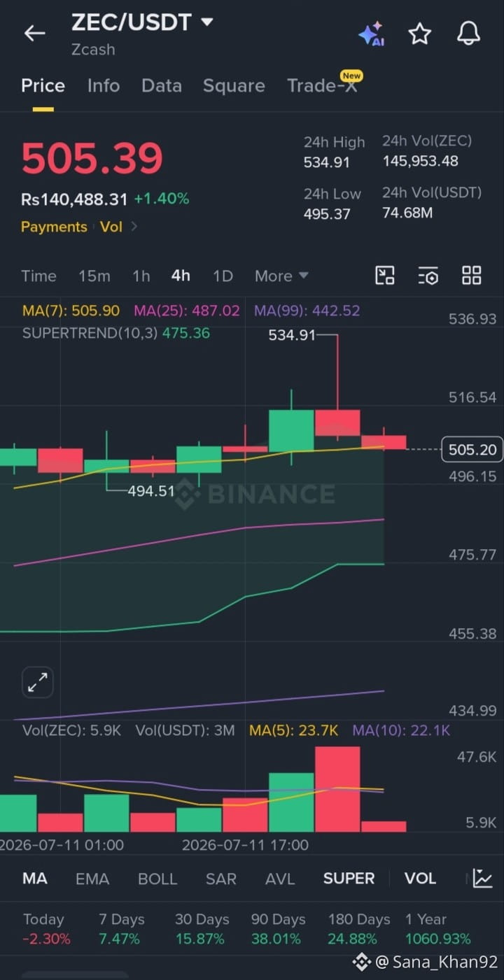This screenshot has width=504, height=980.
Task: Tap the volume MA(5): 23.7K legend
Action: point(294,731)
